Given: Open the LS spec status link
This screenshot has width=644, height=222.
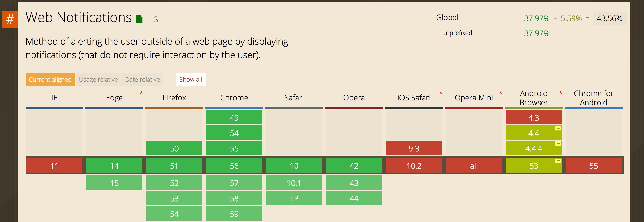Looking at the screenshot, I should click(x=154, y=19).
